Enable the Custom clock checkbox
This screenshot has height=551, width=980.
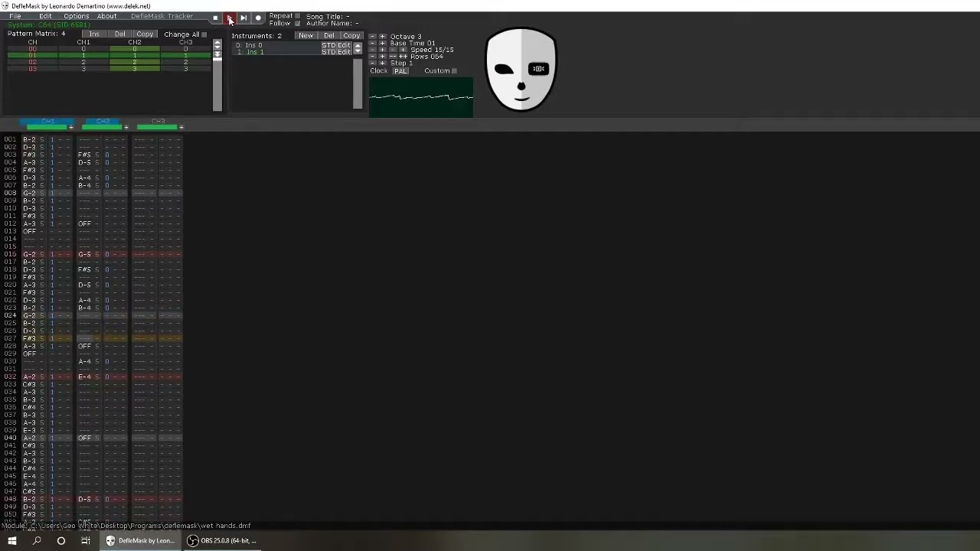pyautogui.click(x=454, y=71)
